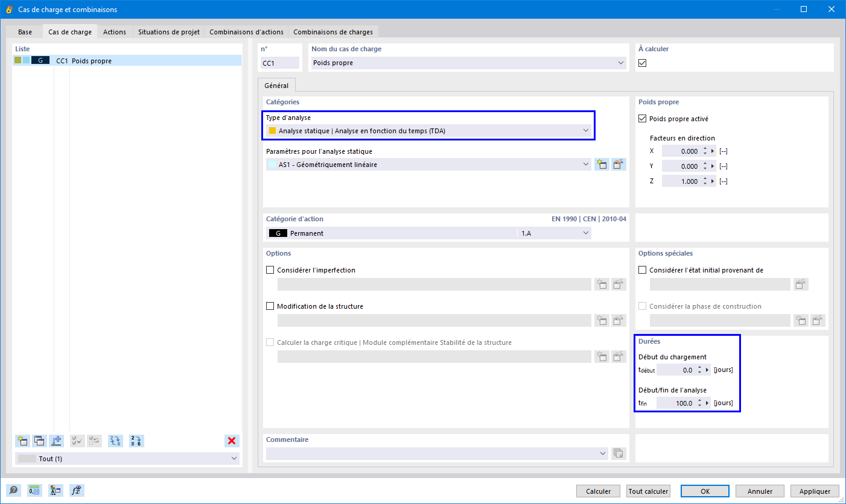Uncheck the À calculer checkbox

(x=643, y=63)
